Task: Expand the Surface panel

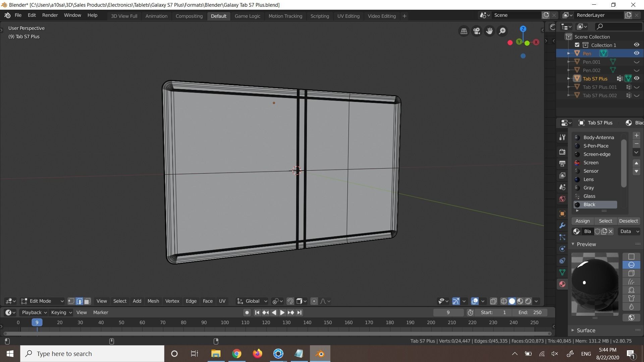Action: point(586,330)
